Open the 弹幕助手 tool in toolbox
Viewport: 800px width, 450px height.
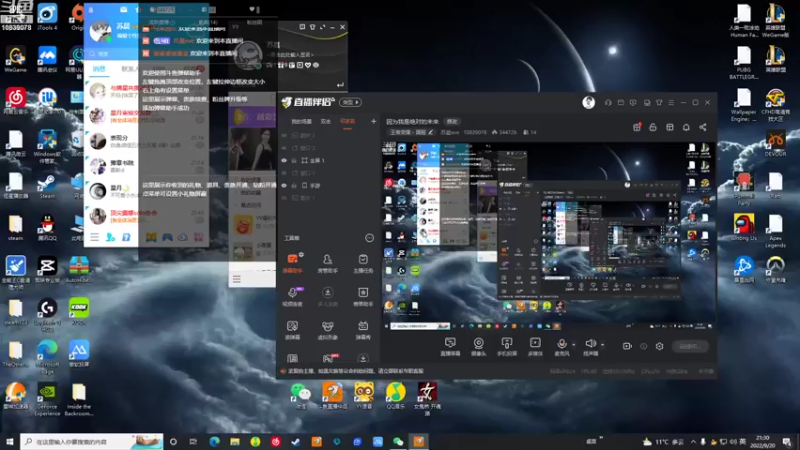[x=292, y=263]
